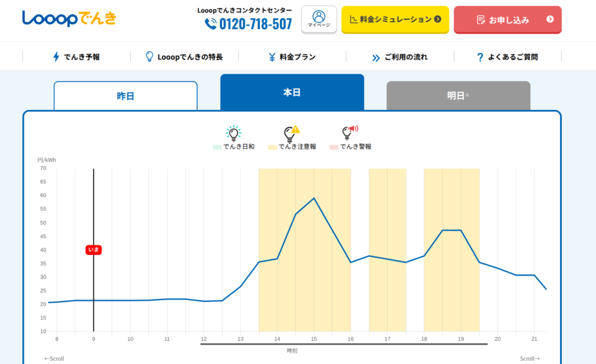Open the Looopでんきの特長 menu item
596x364 pixels.
[185, 57]
